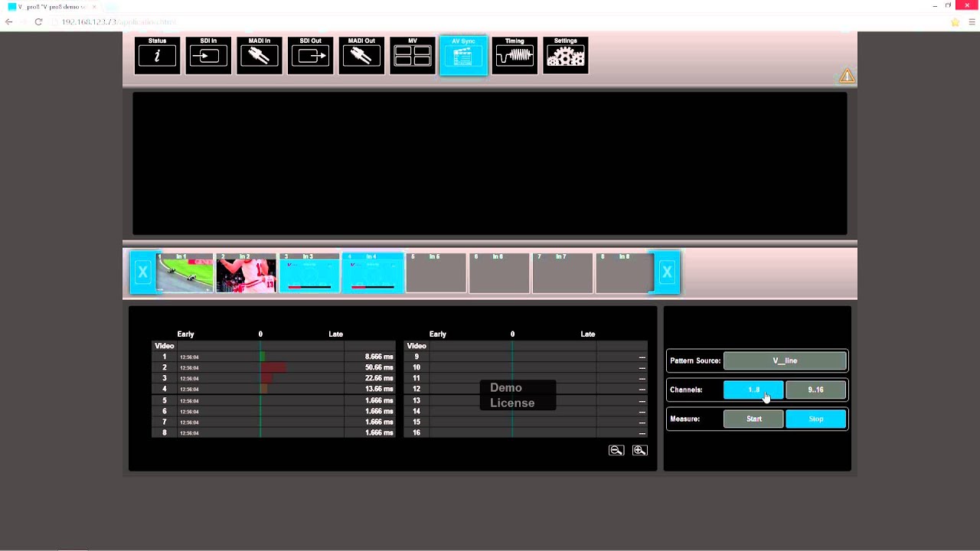Open the Timing page

514,55
